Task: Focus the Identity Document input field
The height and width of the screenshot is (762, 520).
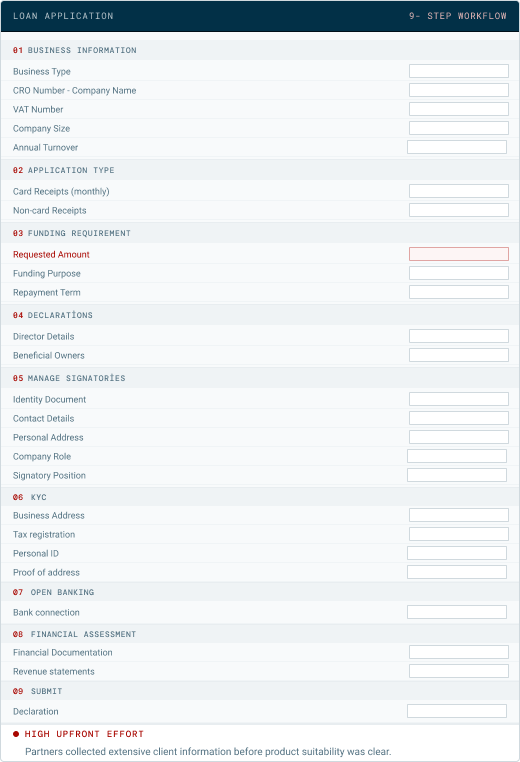Action: click(459, 399)
